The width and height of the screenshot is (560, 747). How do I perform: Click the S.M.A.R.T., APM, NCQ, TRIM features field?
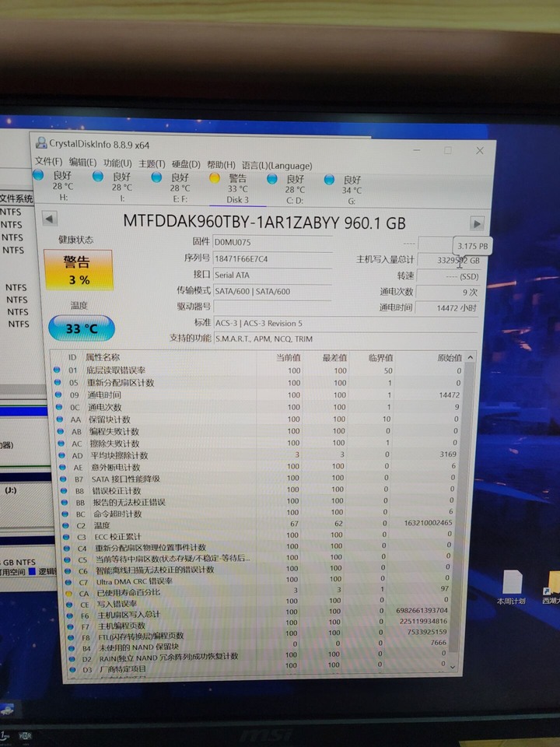(345, 338)
